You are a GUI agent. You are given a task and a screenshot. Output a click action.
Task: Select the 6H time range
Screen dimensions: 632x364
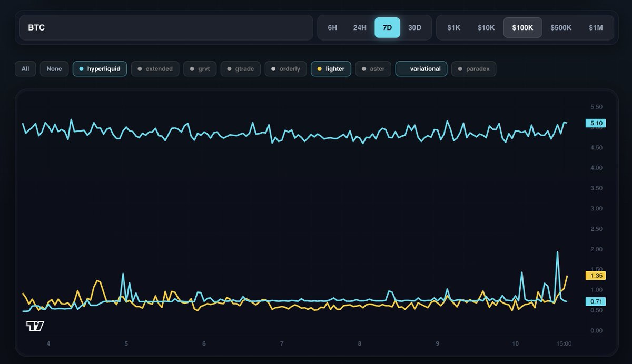point(332,27)
